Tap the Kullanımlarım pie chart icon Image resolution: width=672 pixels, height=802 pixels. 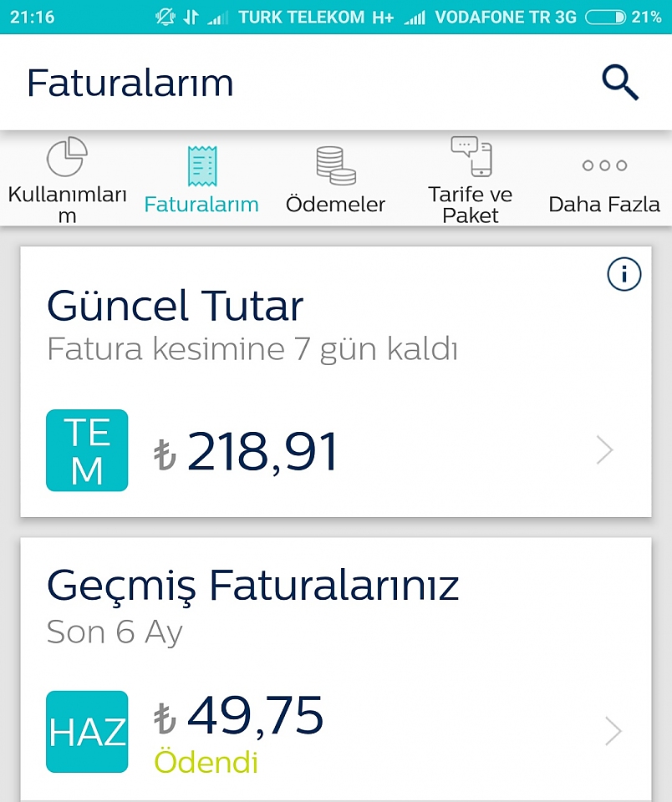(67, 156)
